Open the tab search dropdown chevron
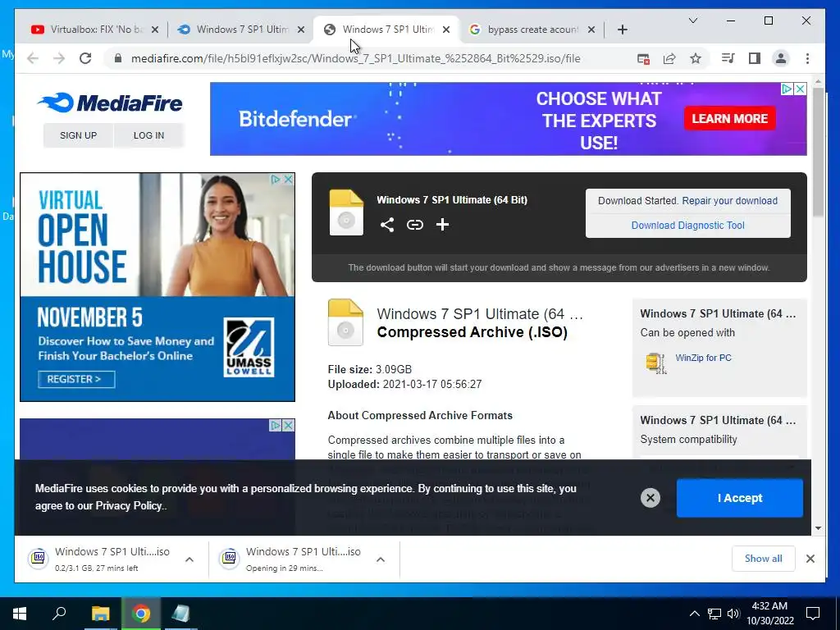 [692, 21]
